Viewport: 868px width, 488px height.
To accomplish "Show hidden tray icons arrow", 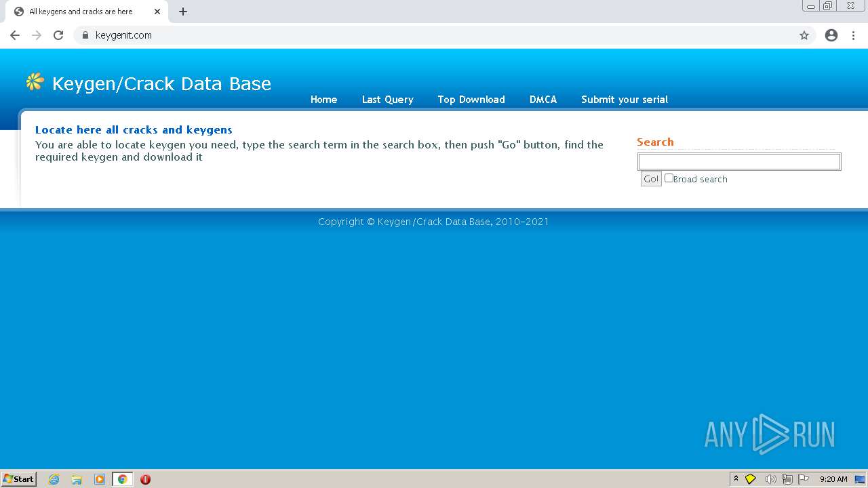I will pos(736,479).
